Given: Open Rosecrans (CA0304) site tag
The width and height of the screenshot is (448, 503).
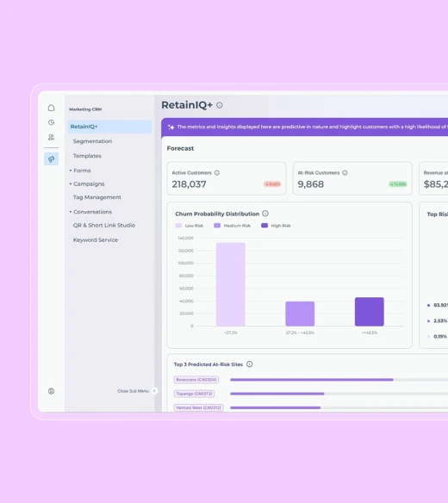Looking at the screenshot, I should (196, 380).
